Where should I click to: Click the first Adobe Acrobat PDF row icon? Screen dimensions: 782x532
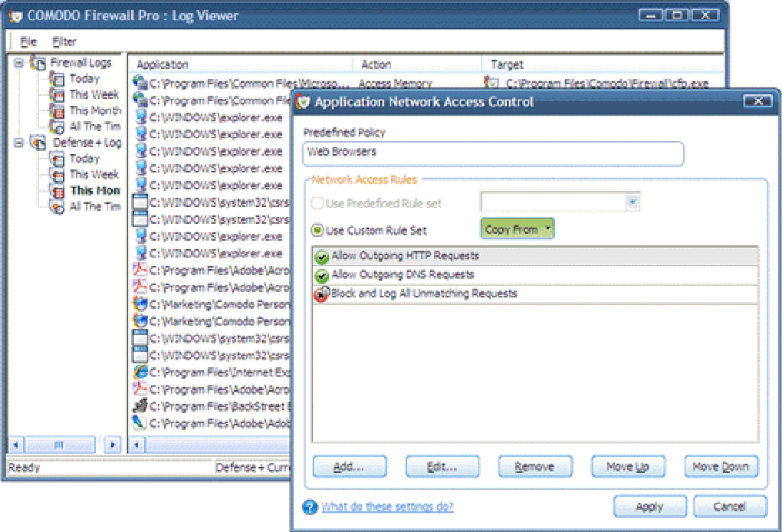tap(140, 270)
